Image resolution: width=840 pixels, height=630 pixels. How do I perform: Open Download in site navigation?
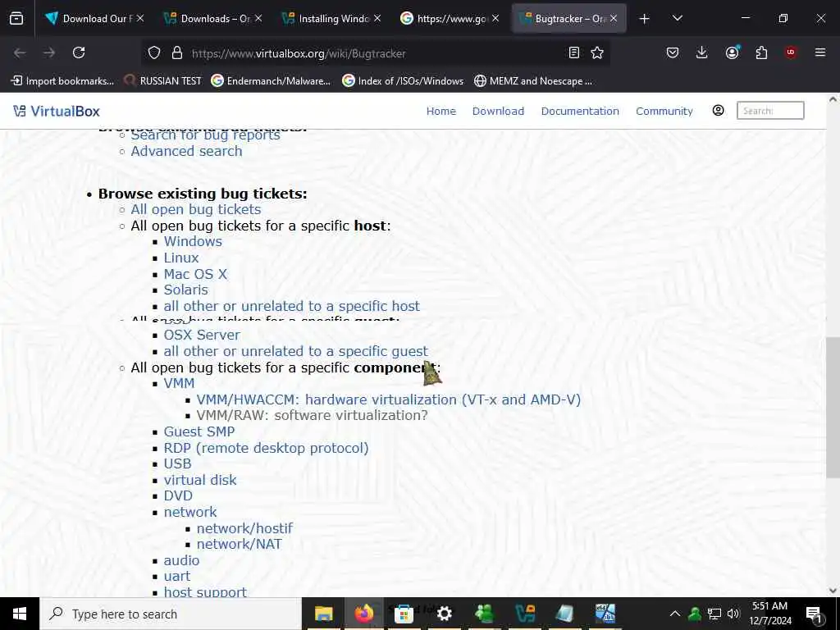(498, 111)
